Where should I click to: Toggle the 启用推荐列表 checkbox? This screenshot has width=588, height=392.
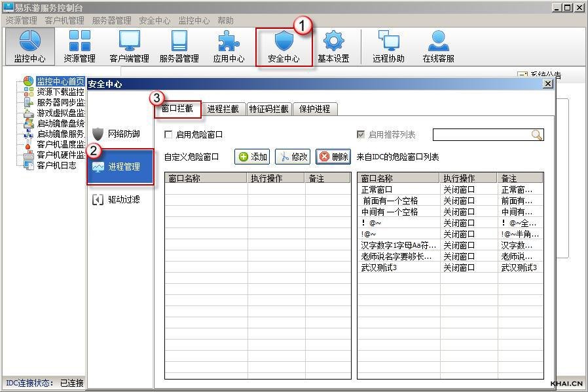pyautogui.click(x=361, y=135)
